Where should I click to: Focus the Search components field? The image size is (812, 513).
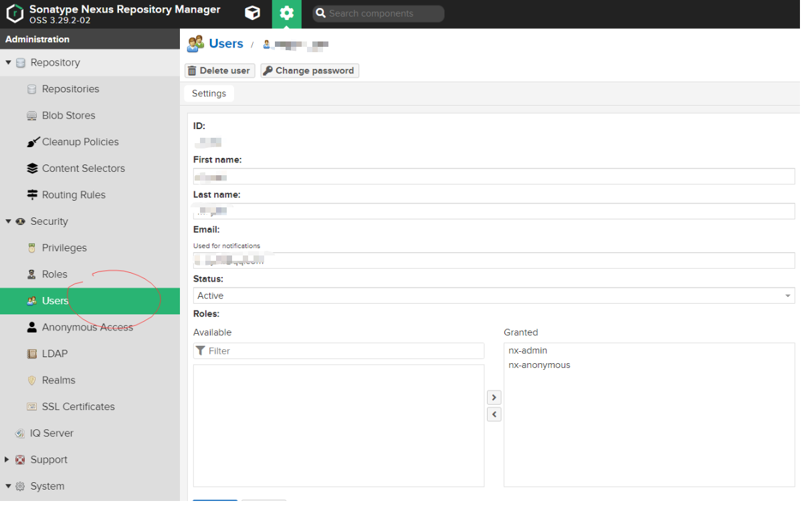pos(379,13)
